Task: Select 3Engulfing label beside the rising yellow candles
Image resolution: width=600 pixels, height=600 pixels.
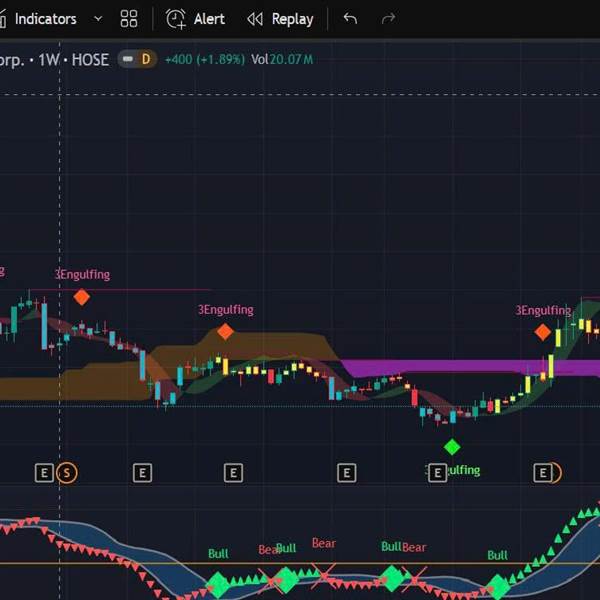Action: (x=543, y=310)
